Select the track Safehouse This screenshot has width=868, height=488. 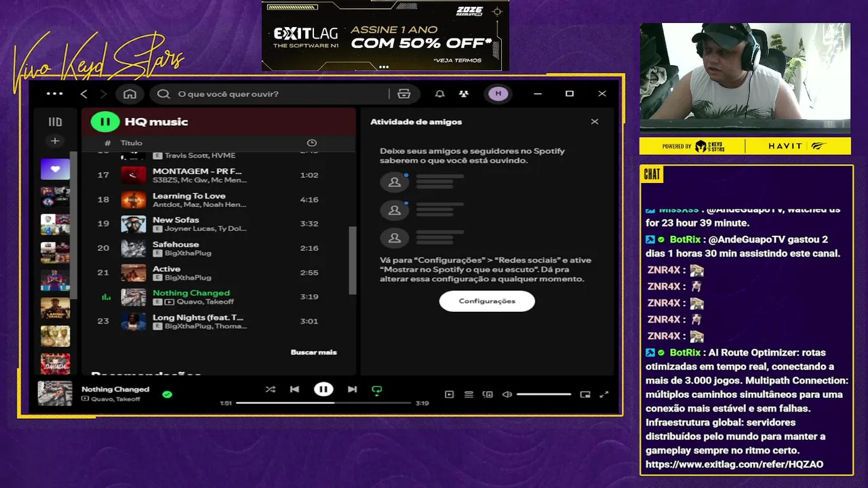[218, 248]
